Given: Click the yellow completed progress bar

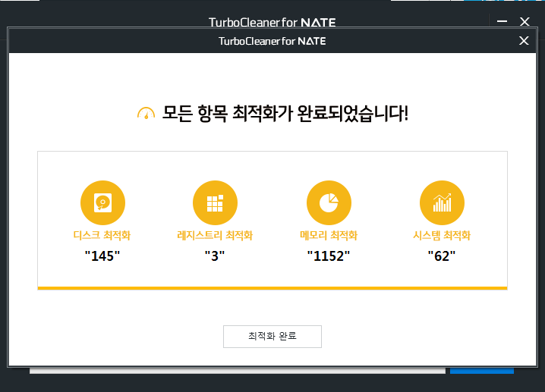Looking at the screenshot, I should point(272,288).
